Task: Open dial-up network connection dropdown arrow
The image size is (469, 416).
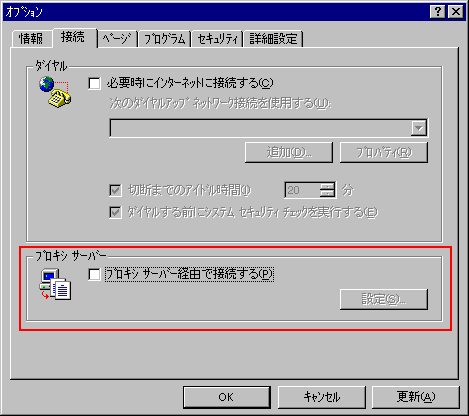Action: click(x=419, y=128)
